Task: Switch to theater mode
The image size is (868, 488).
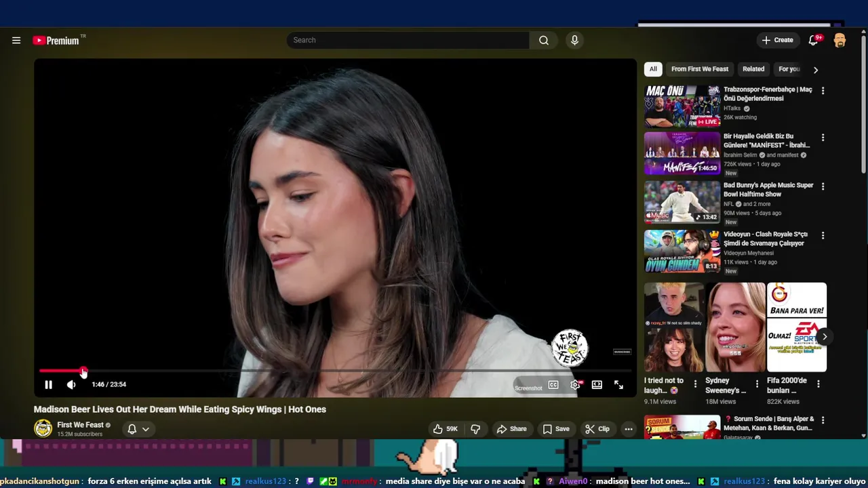Action: 597,385
